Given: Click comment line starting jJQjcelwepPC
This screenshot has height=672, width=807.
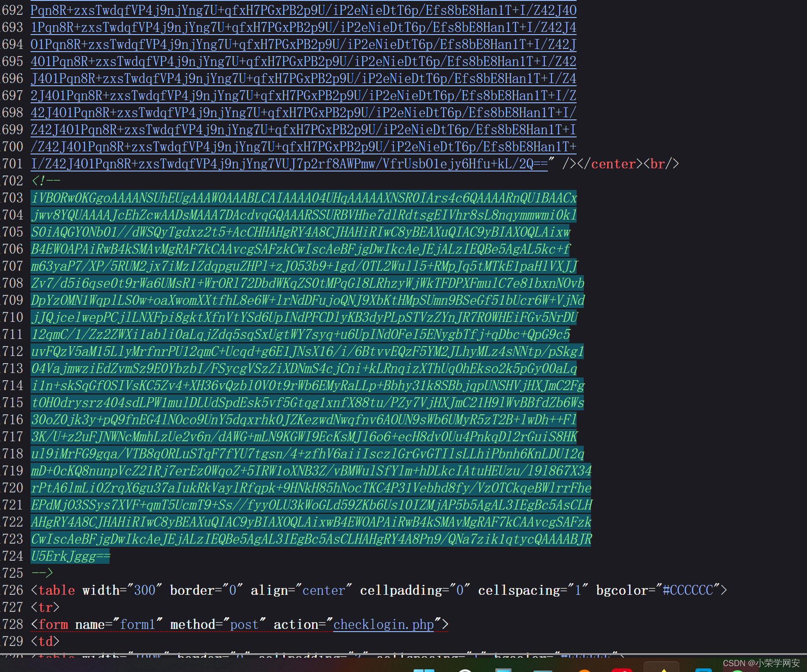Looking at the screenshot, I should click(x=304, y=317).
